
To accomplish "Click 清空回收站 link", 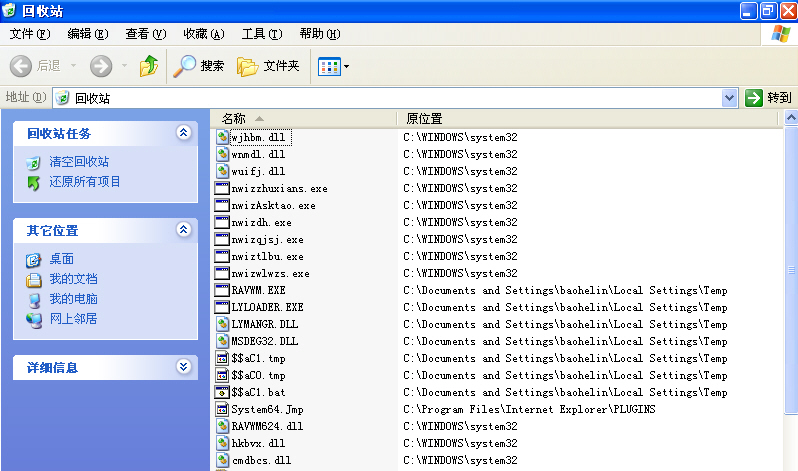I will pyautogui.click(x=79, y=162).
